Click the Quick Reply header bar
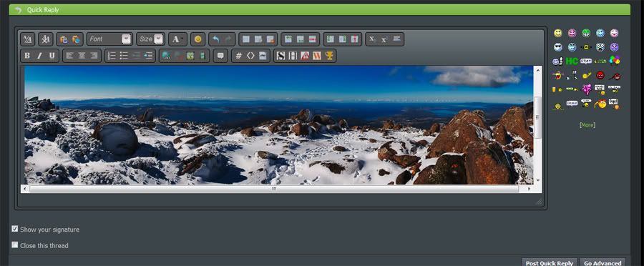This screenshot has width=644, height=266. click(x=320, y=10)
